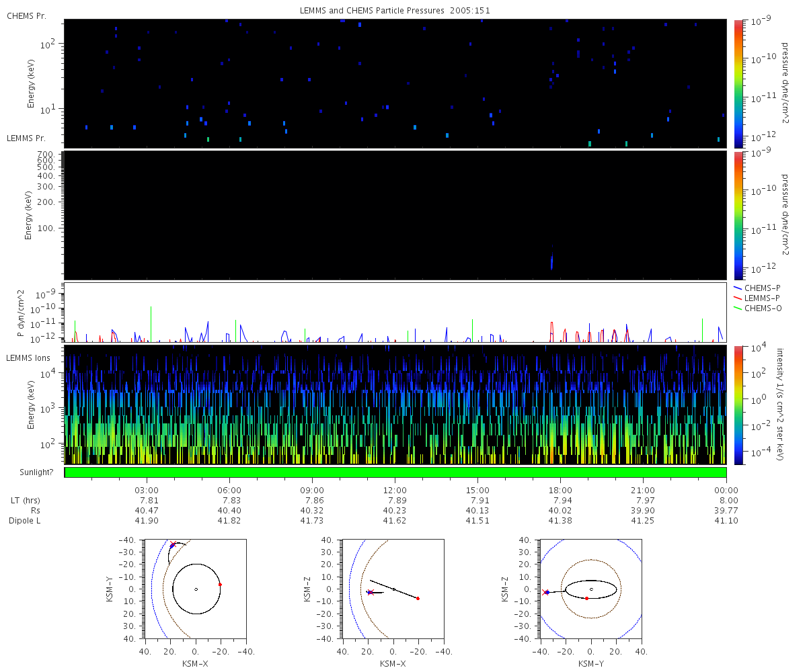
Task: Click the 12:00 time axis label
Action: [395, 490]
